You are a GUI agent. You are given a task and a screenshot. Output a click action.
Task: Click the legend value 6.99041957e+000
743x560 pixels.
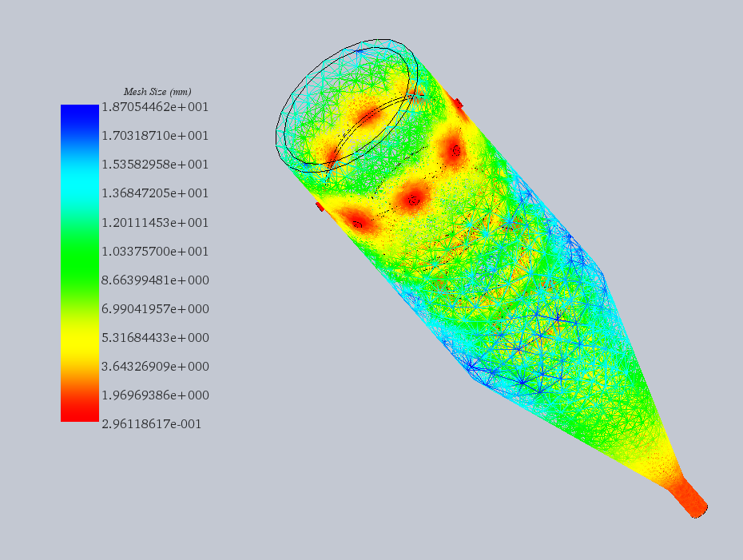pos(155,309)
